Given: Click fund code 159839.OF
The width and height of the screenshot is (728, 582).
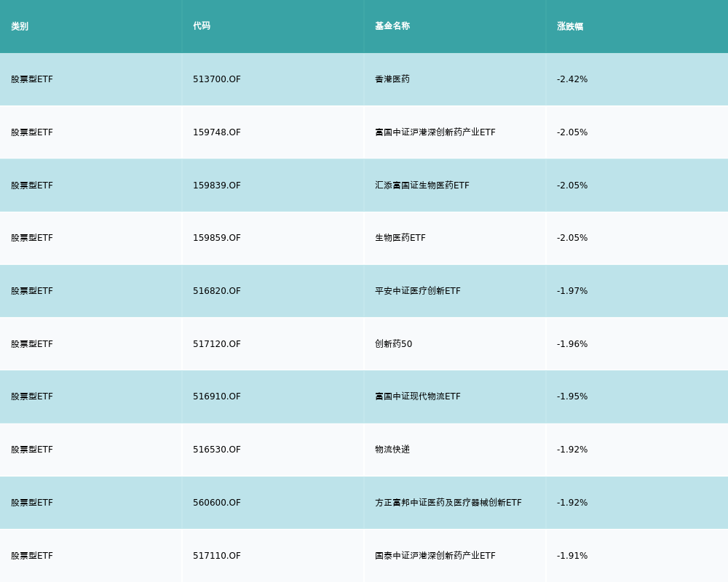Looking at the screenshot, I should click(217, 186).
